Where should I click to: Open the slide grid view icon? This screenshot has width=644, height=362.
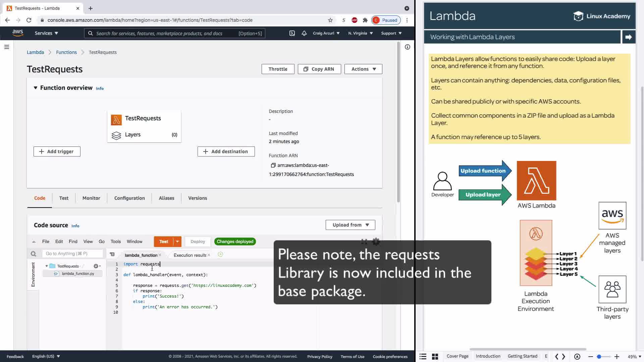point(435,356)
